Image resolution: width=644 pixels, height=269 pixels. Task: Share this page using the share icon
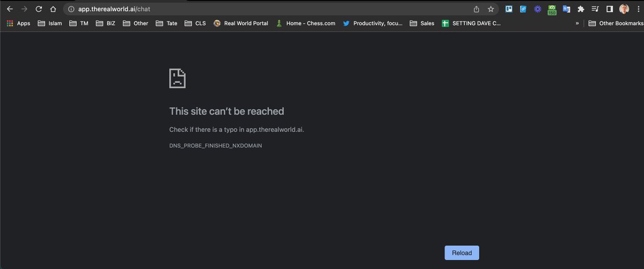(476, 9)
